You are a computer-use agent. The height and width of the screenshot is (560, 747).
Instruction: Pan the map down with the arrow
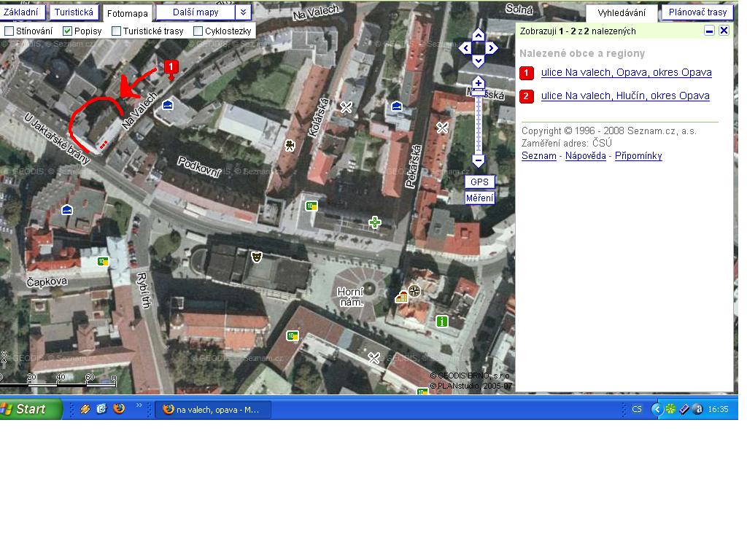coord(479,61)
